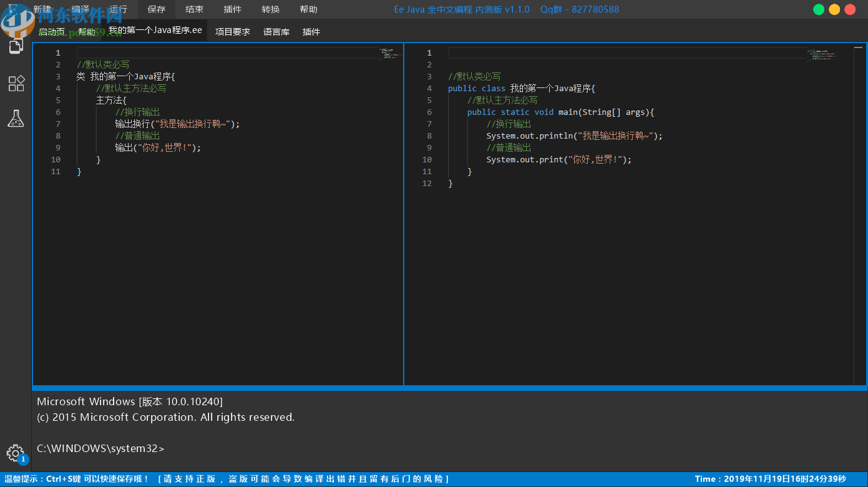Open the 转换 menu item

270,9
